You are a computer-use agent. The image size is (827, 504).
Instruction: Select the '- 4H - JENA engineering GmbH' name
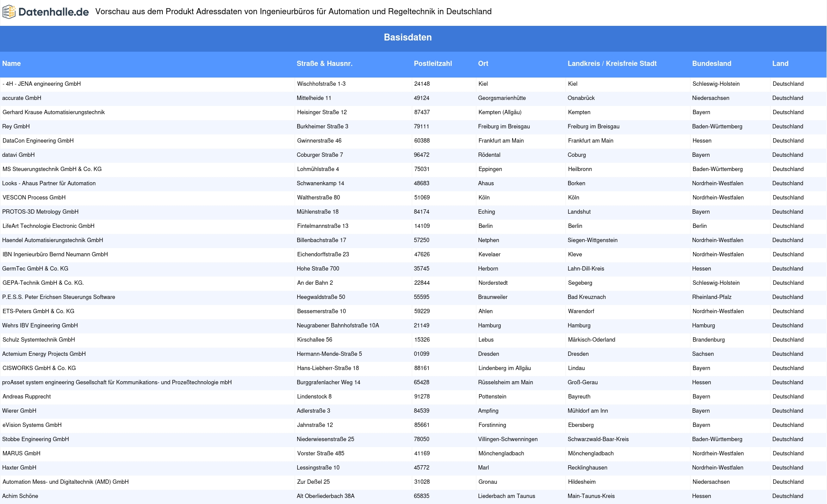pos(42,84)
